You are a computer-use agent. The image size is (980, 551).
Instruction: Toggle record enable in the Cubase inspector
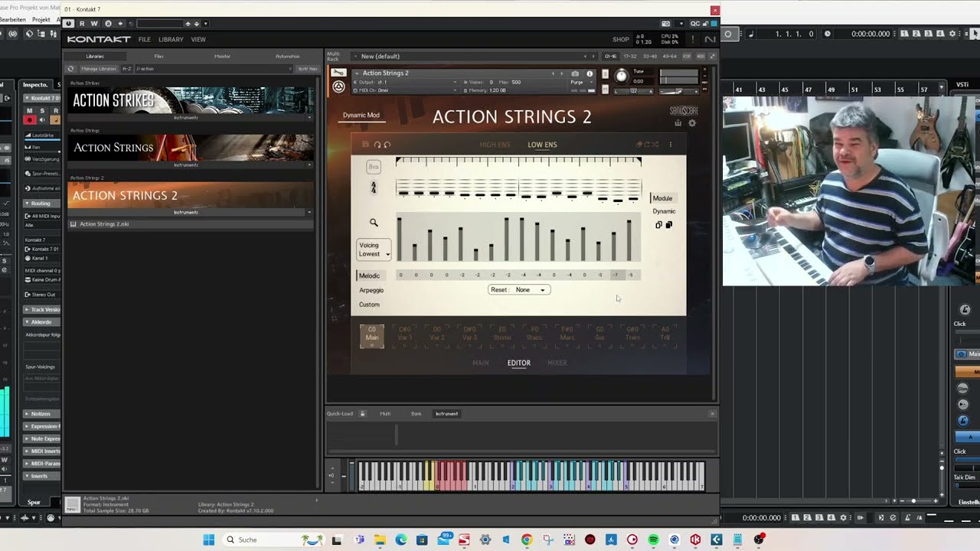pyautogui.click(x=30, y=120)
